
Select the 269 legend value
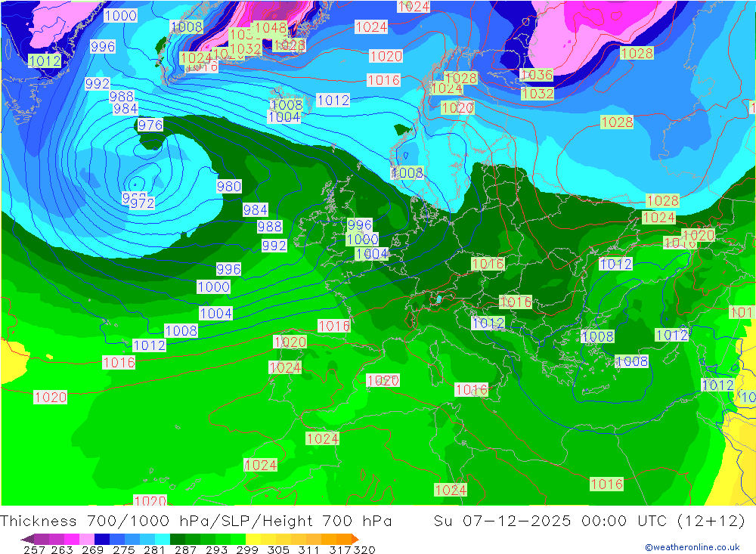click(92, 549)
